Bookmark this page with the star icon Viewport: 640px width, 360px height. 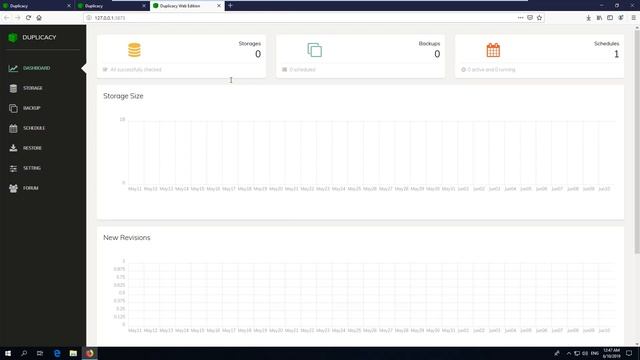[539, 18]
